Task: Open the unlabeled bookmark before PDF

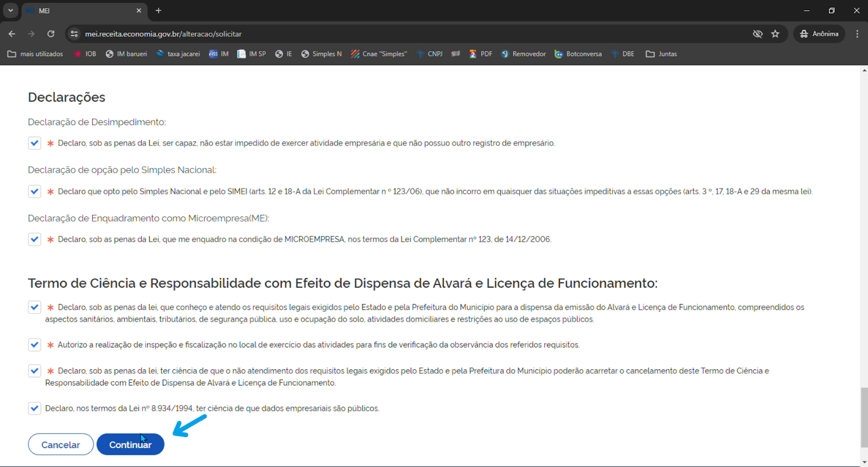Action: pos(456,54)
